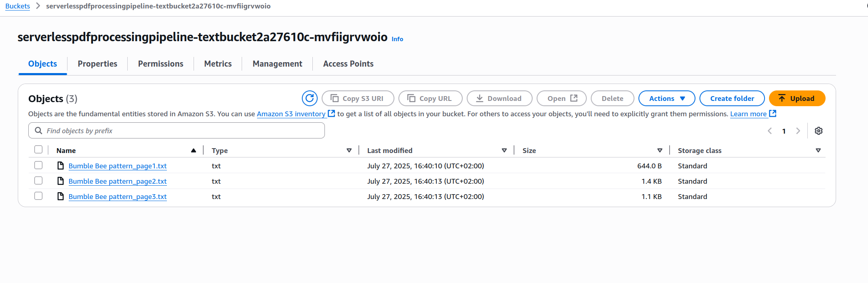Toggle select-all objects checkbox
The height and width of the screenshot is (283, 868).
38,149
